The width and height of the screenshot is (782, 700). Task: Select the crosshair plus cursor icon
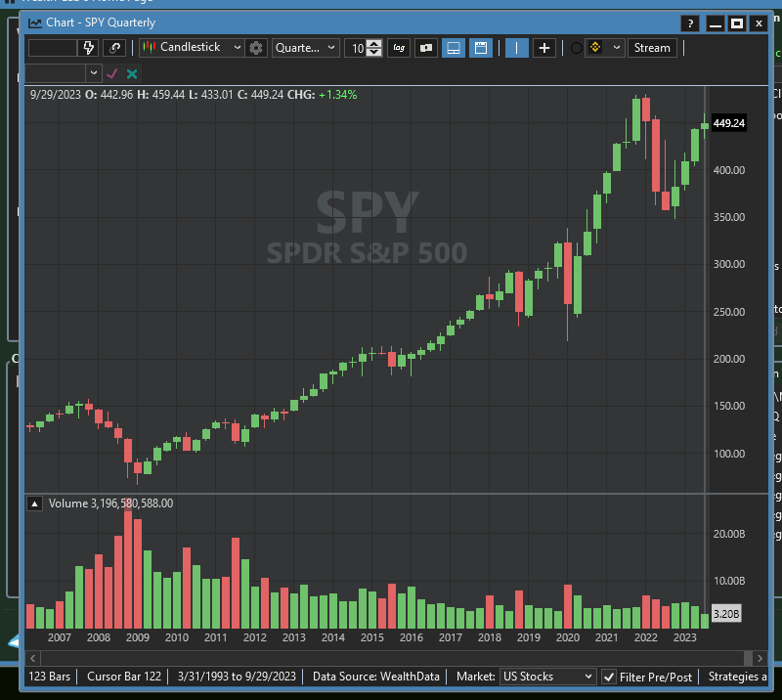point(544,48)
